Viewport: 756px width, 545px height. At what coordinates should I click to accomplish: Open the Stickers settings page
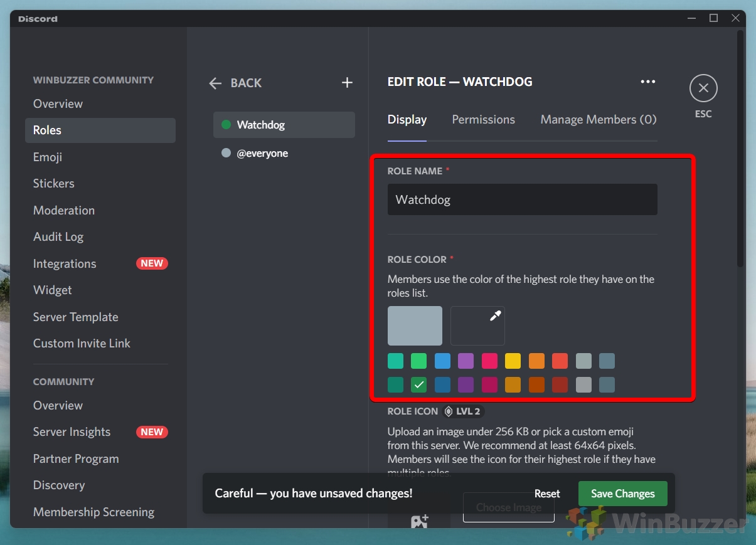100,183
